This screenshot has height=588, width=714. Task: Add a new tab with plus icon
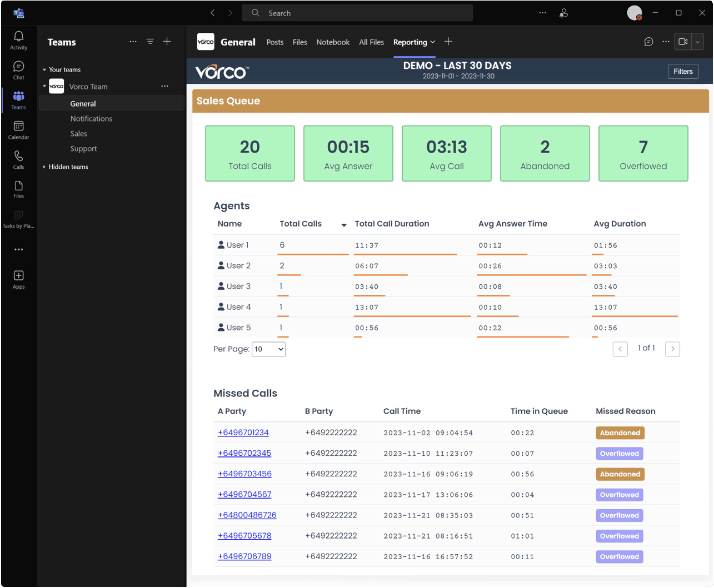448,42
